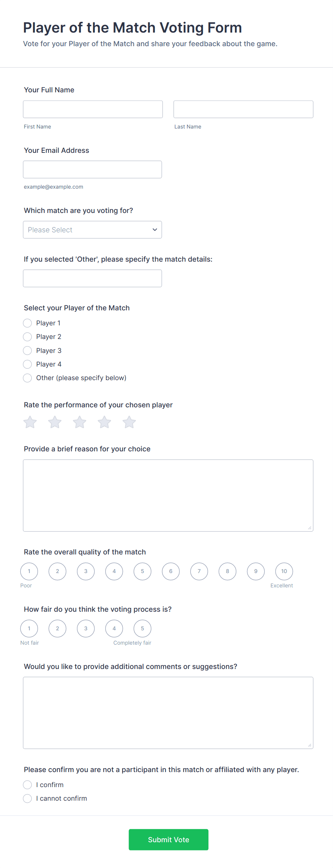Select 'Other (please specify below)' option

(28, 378)
